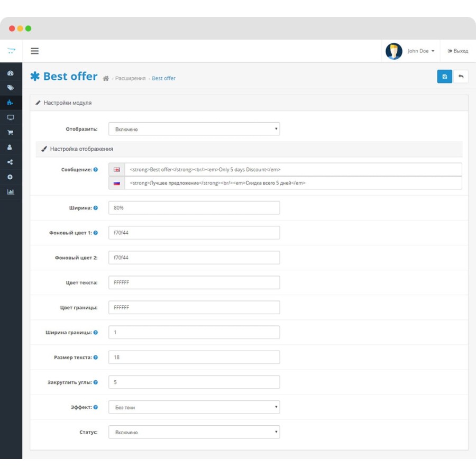Toggle the hamburger menu button
Screen dimensions: 476x476
[x=34, y=51]
